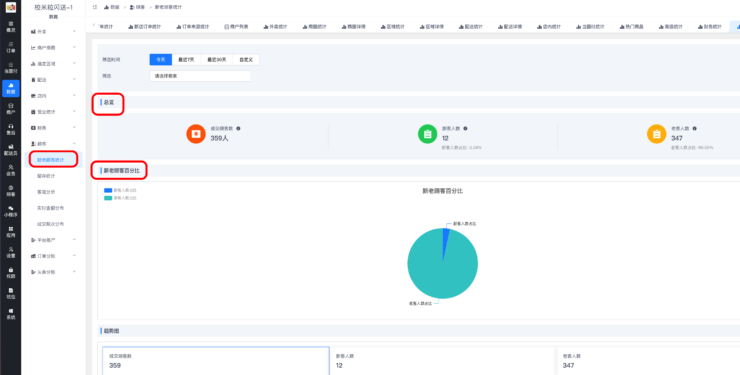740x375 pixels.
Task: Expand the 订单分析 sidebar group
Action: click(x=53, y=256)
